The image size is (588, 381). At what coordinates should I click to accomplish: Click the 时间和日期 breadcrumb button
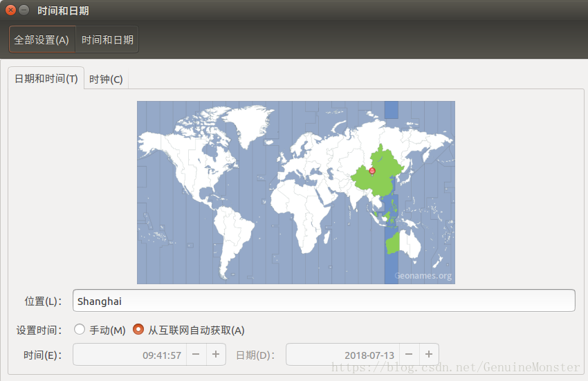(107, 39)
